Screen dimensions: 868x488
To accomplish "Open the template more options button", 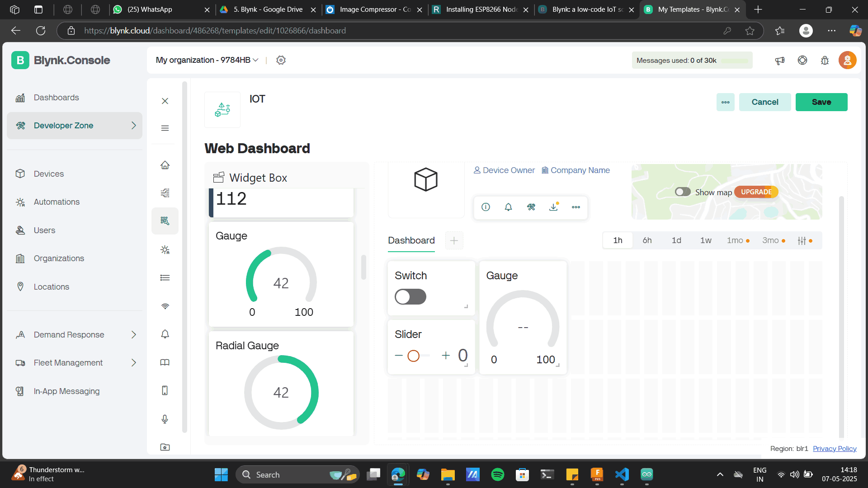I will [726, 102].
